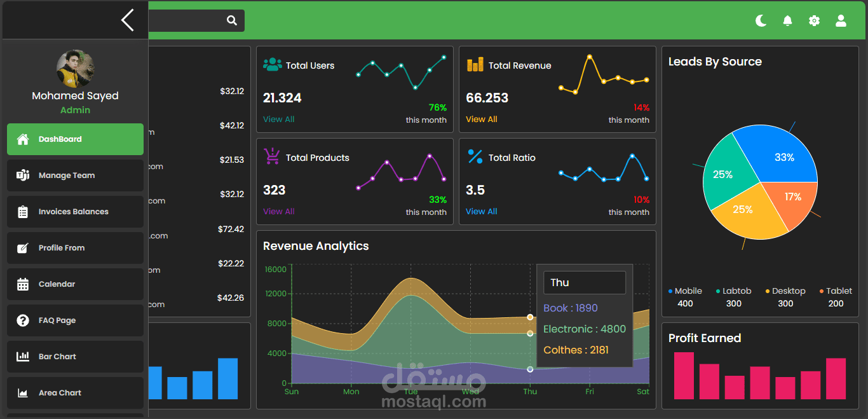
Task: Open the Area Chart menu item
Action: point(75,393)
